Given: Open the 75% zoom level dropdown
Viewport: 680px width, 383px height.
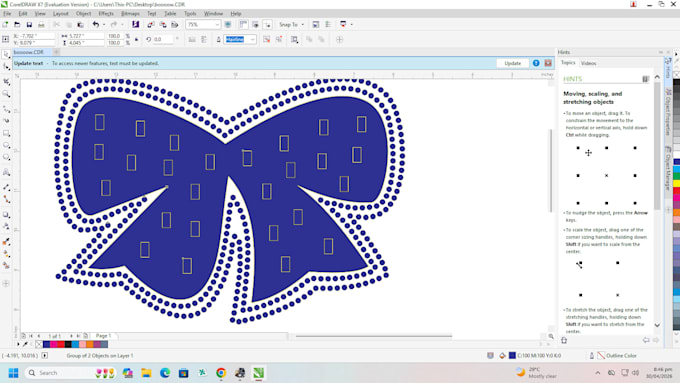Looking at the screenshot, I should pos(203,25).
